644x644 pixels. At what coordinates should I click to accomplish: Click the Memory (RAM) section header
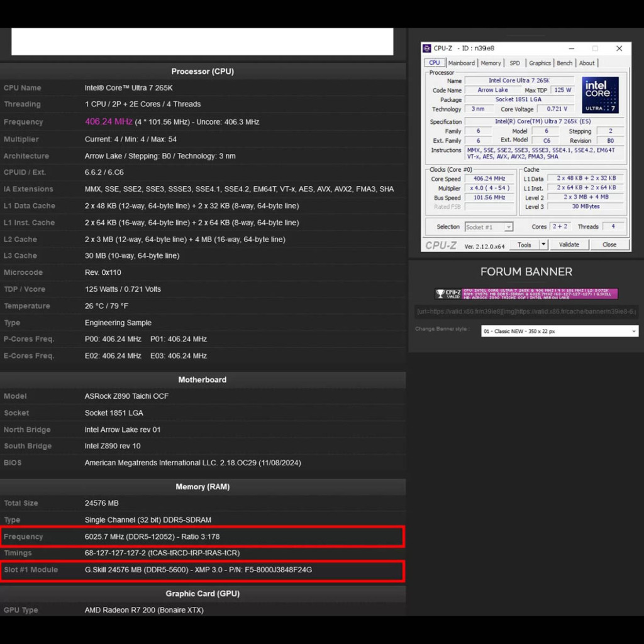click(x=203, y=487)
